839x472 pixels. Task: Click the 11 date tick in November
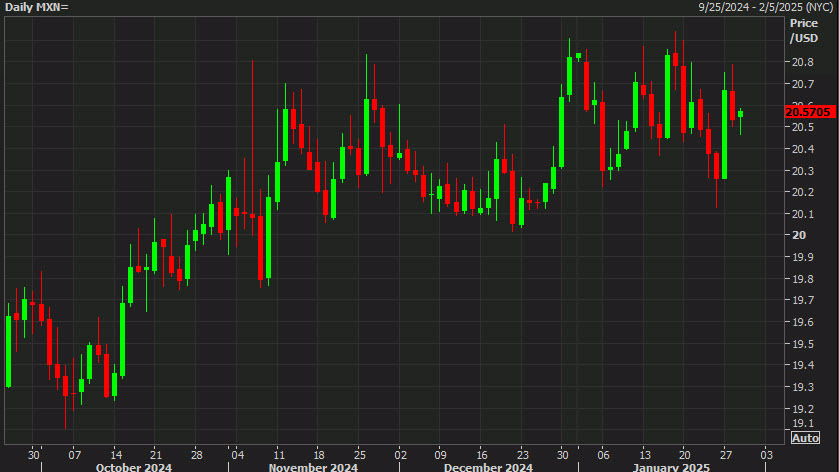pyautogui.click(x=279, y=455)
